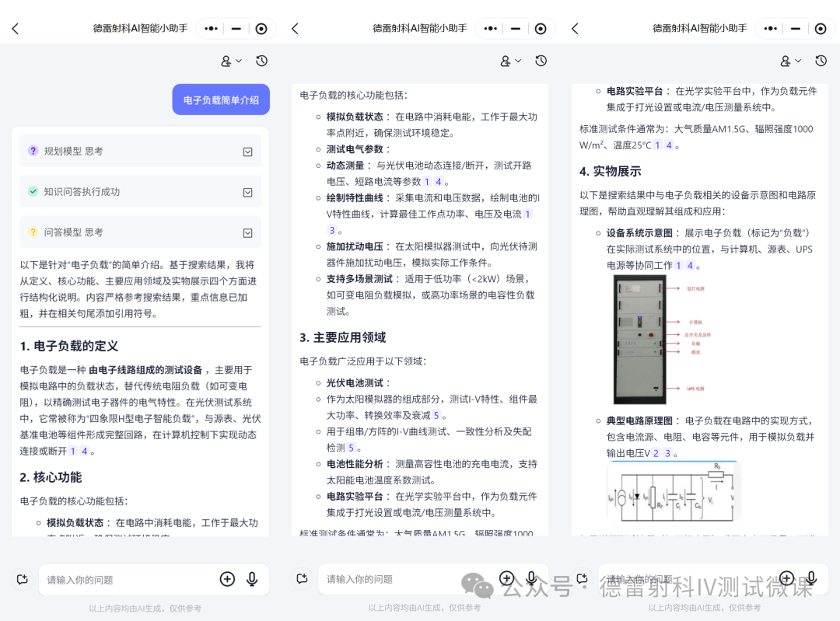The image size is (840, 621).
Task: Click citation 5 after 转换效率及衰减
Action: [x=436, y=416]
